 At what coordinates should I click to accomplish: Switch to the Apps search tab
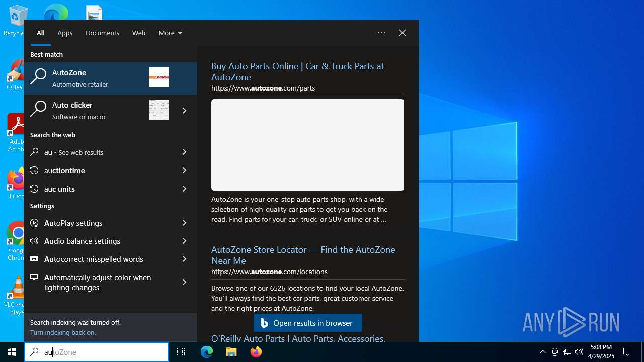point(65,33)
